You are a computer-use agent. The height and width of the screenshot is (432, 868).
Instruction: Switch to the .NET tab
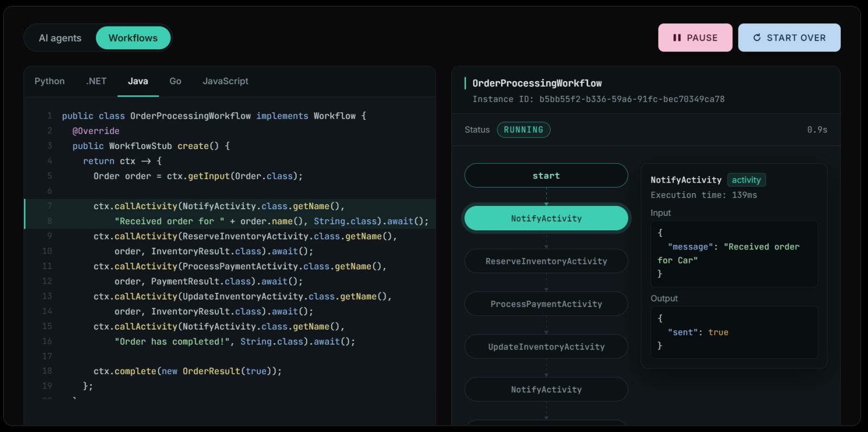click(97, 81)
